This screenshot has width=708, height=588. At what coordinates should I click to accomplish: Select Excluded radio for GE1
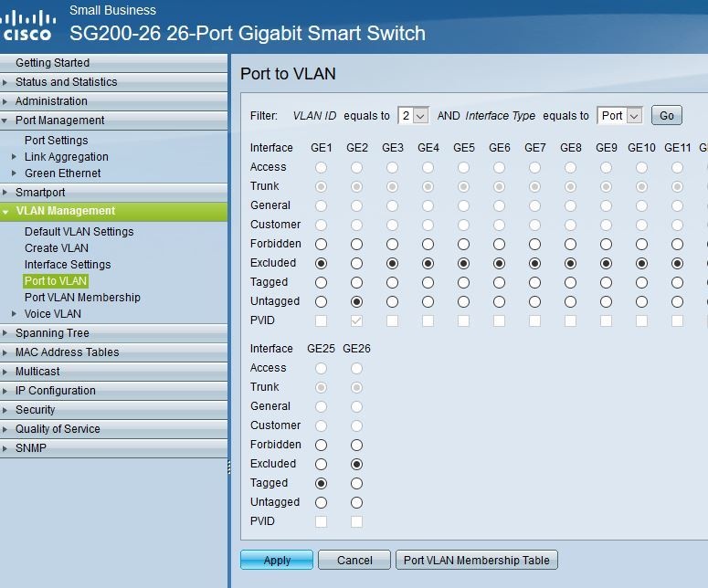click(x=321, y=263)
